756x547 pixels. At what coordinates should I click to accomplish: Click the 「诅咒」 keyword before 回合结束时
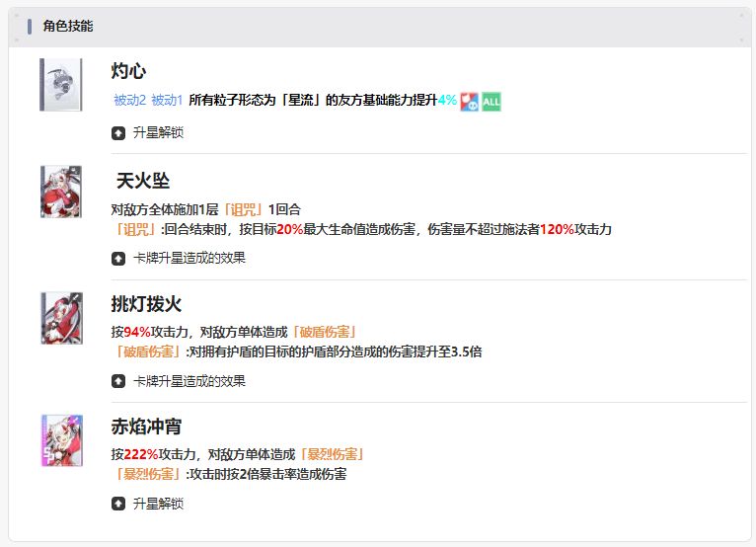click(135, 229)
